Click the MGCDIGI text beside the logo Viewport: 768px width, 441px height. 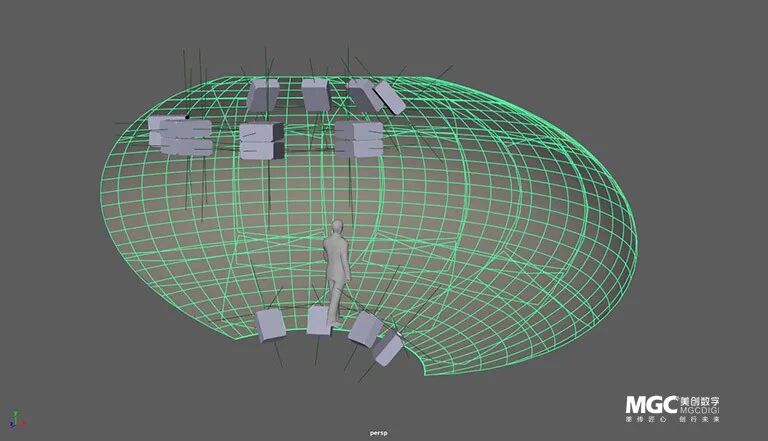point(699,410)
